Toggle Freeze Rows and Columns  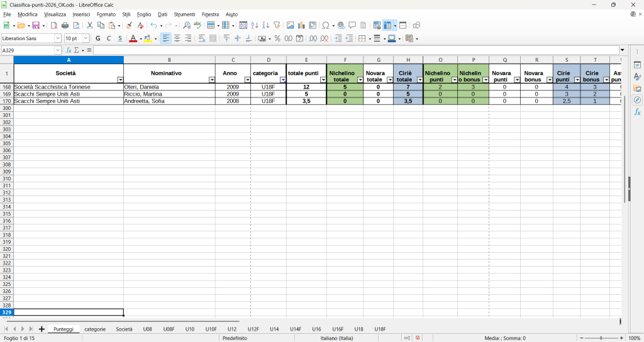(387, 26)
